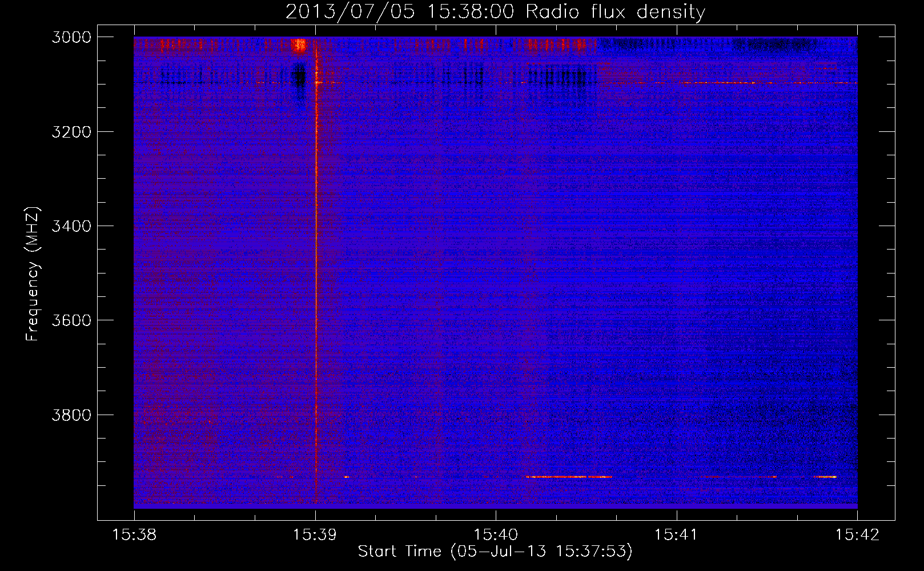Click the 15:39 time tick label

[315, 534]
